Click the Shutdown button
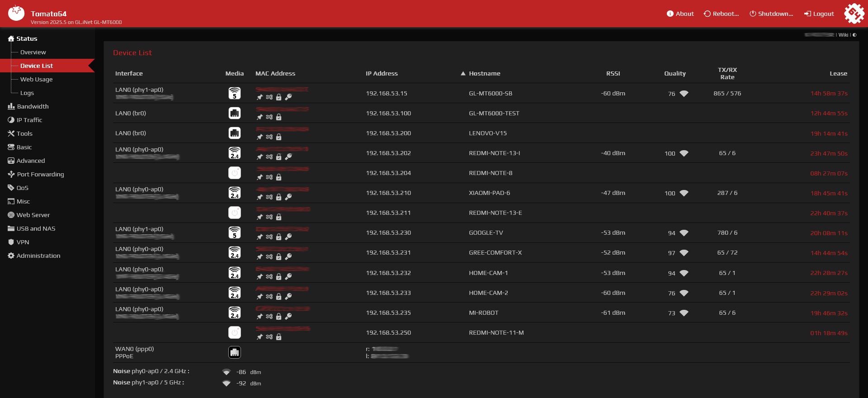 point(772,14)
